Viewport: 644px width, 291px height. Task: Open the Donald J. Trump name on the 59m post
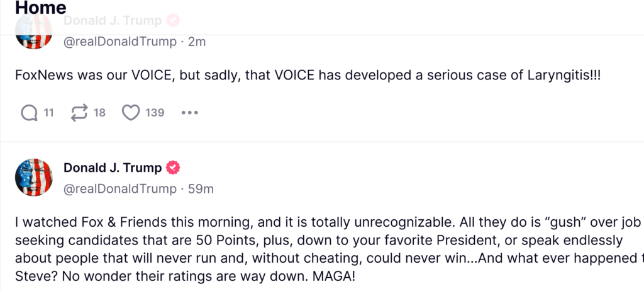[113, 168]
